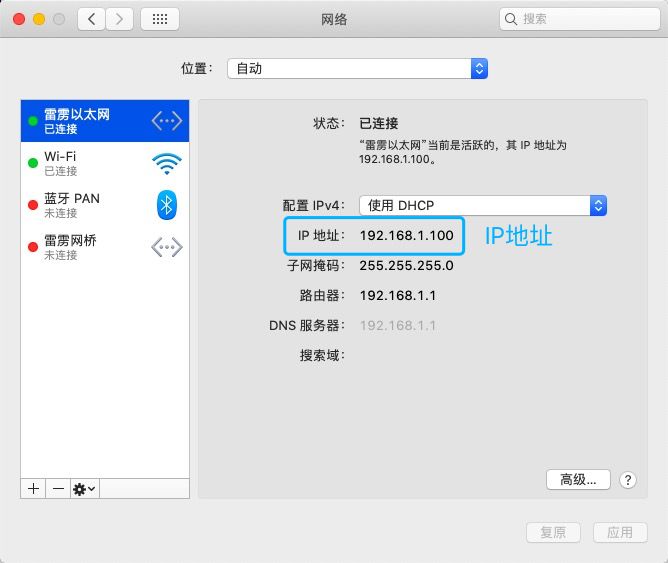Click the search field in title bar
Screen dimensions: 668x563
[x=580, y=19]
